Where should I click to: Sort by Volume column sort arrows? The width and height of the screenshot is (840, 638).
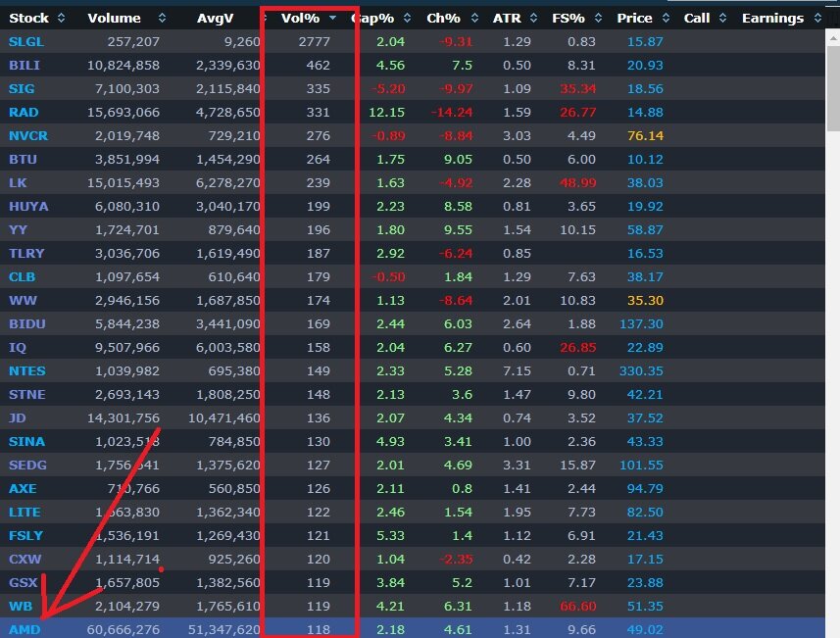click(162, 19)
